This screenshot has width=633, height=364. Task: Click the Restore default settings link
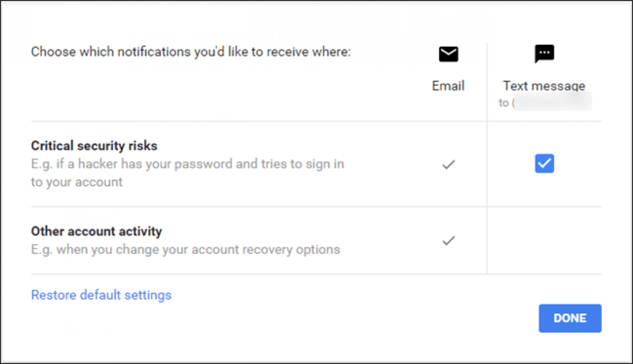pos(101,295)
